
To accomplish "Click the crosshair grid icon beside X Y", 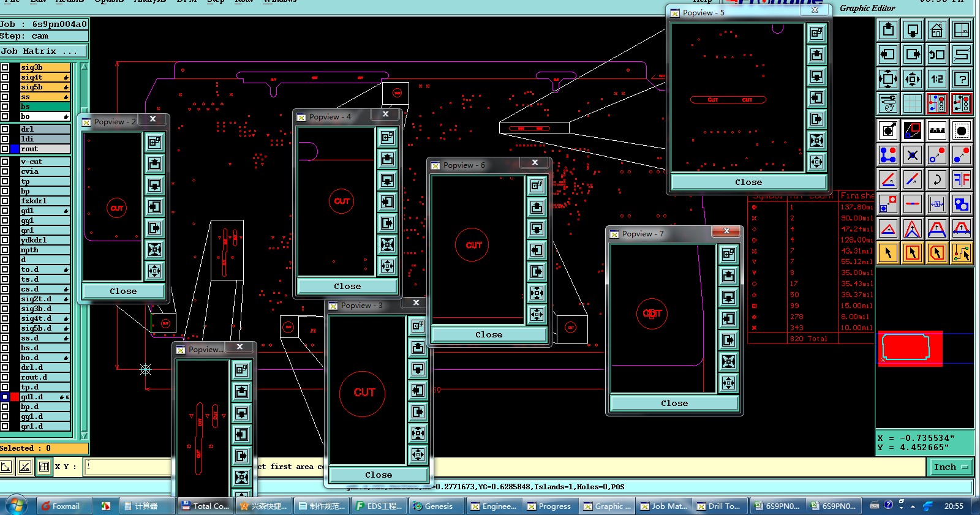I will coord(43,467).
